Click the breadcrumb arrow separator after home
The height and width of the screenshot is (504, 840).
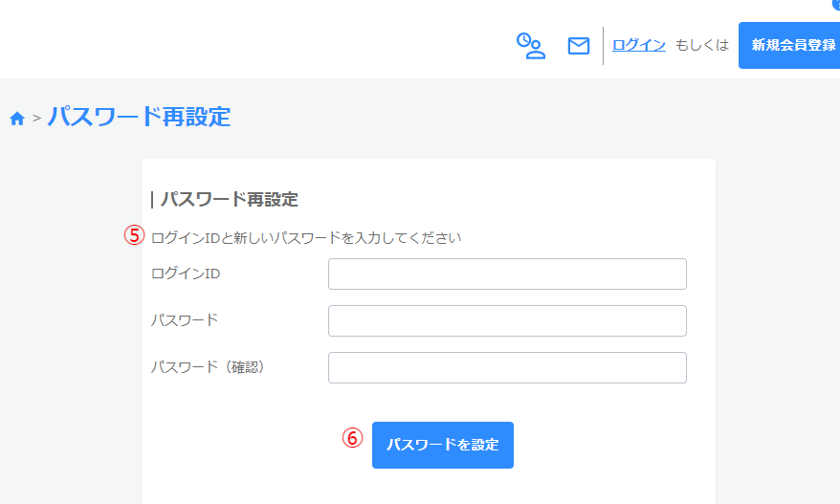point(36,118)
